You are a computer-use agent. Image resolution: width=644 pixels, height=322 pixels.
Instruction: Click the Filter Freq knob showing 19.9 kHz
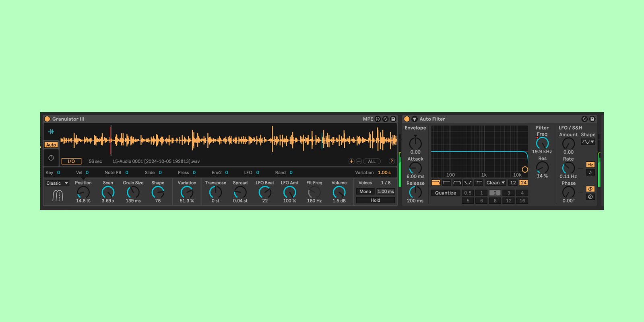542,143
